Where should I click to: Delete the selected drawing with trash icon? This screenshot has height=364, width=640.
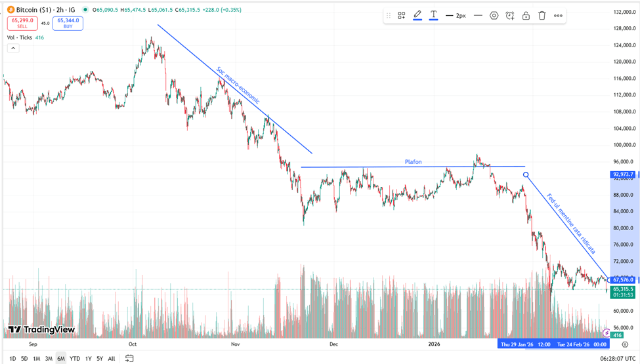point(542,15)
